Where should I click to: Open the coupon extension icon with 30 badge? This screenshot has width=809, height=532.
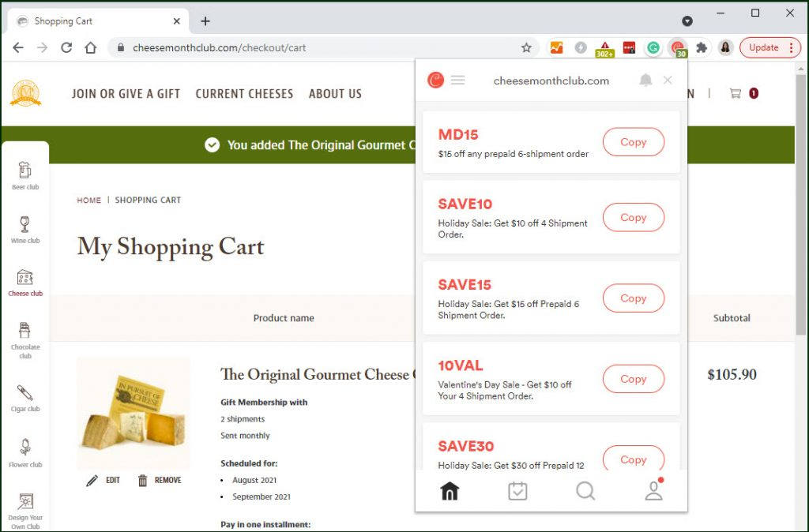click(x=678, y=49)
